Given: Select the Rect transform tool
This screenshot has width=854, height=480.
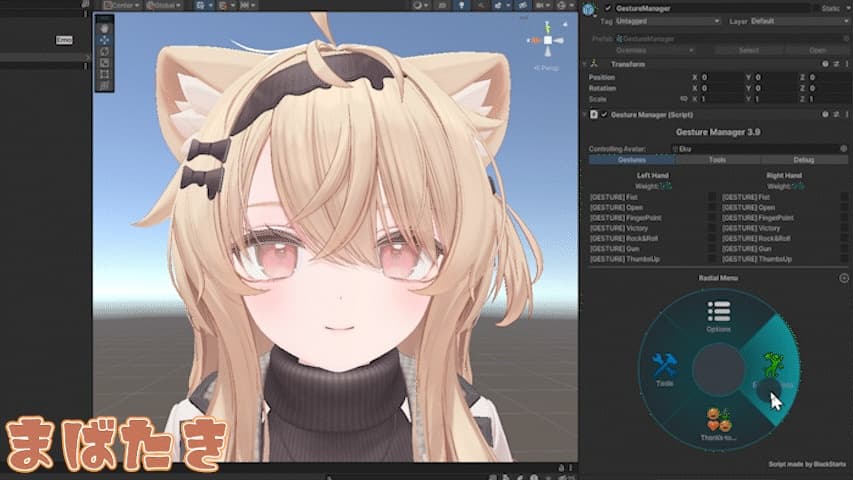Looking at the screenshot, I should click(x=104, y=75).
